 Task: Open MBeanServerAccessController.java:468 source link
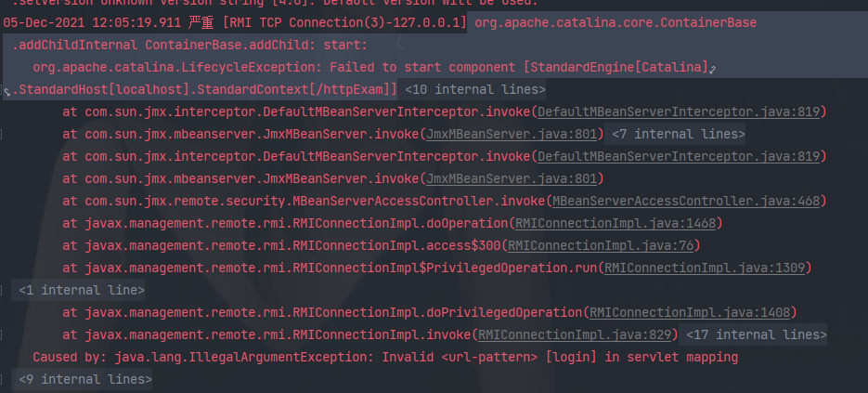point(686,202)
